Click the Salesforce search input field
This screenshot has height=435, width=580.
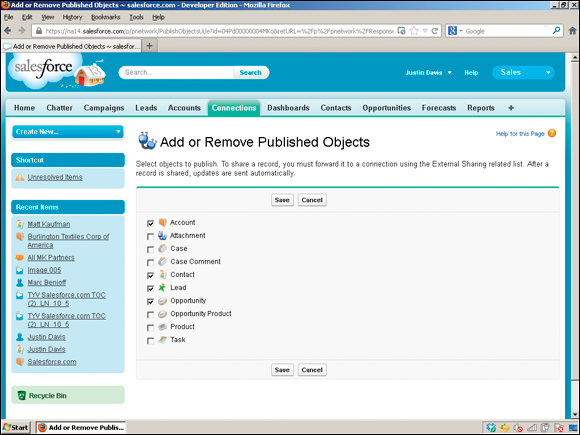click(177, 72)
